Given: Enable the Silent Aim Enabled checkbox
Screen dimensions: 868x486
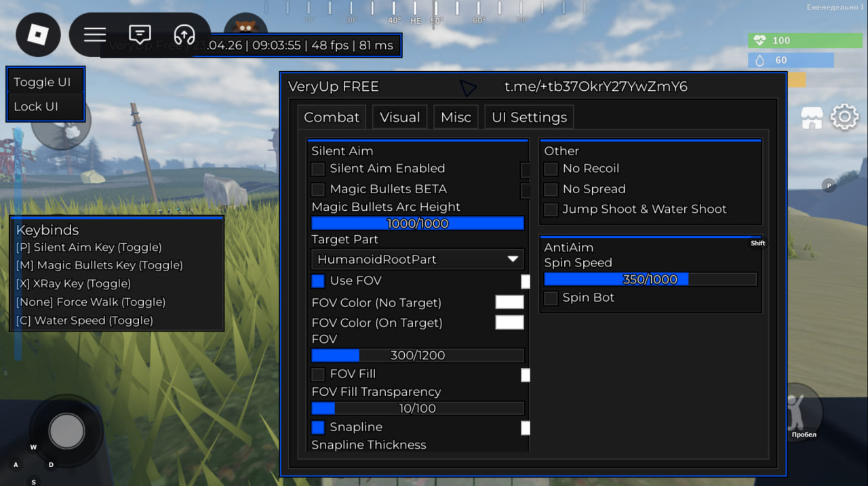Looking at the screenshot, I should (x=317, y=169).
